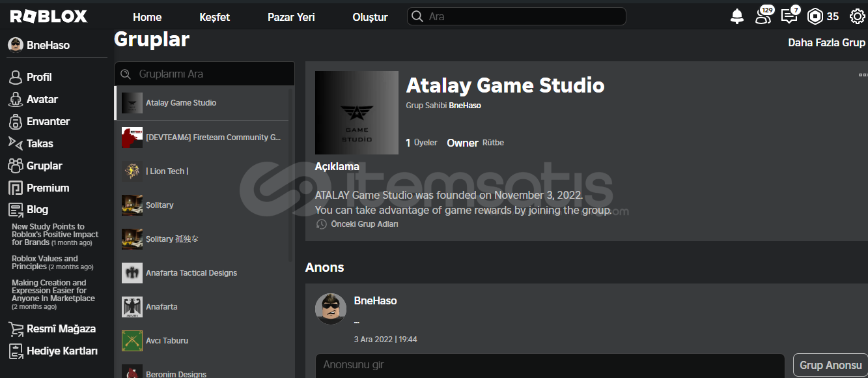This screenshot has width=868, height=378.
Task: Open Resmî Mağaza from the sidebar
Action: coord(61,328)
